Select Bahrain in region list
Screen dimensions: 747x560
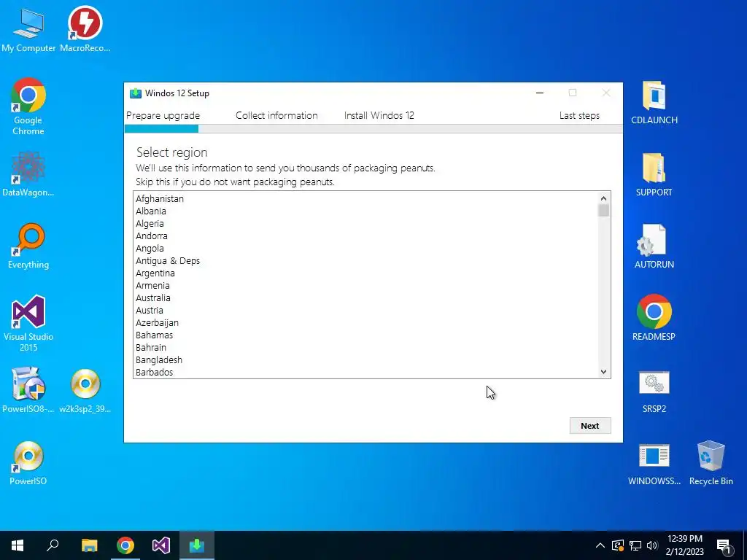(366, 347)
